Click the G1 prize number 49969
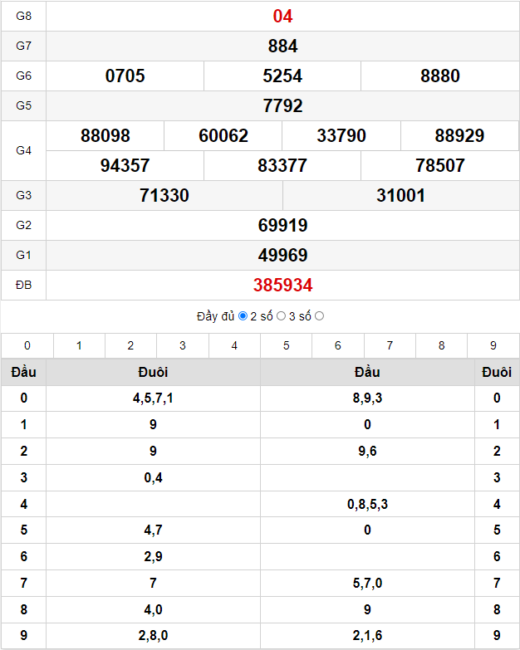The image size is (520, 650). coord(283,255)
